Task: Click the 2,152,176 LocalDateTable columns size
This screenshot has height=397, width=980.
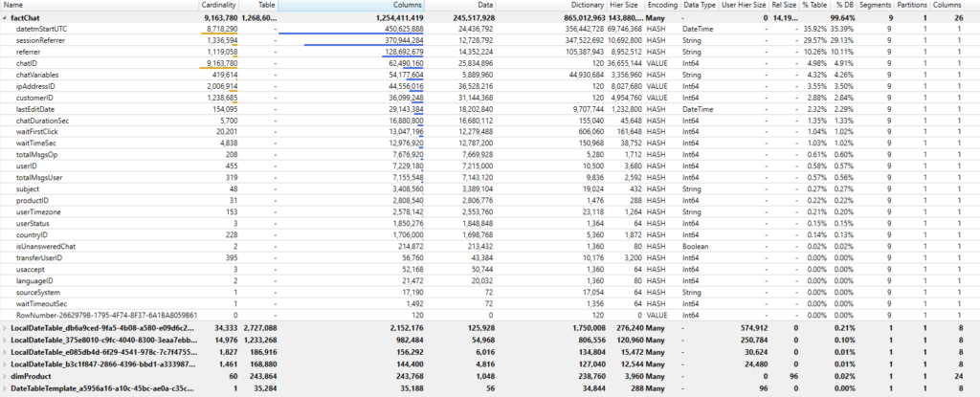Action: (408, 327)
